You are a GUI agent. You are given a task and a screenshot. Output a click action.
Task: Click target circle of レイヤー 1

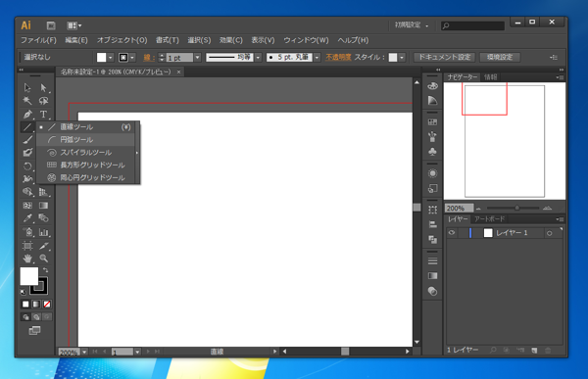pos(550,233)
